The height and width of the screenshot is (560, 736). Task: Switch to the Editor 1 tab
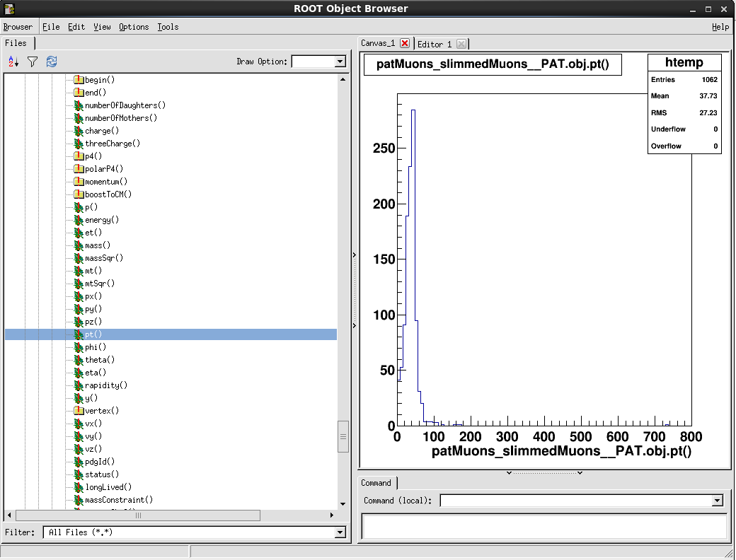click(435, 43)
